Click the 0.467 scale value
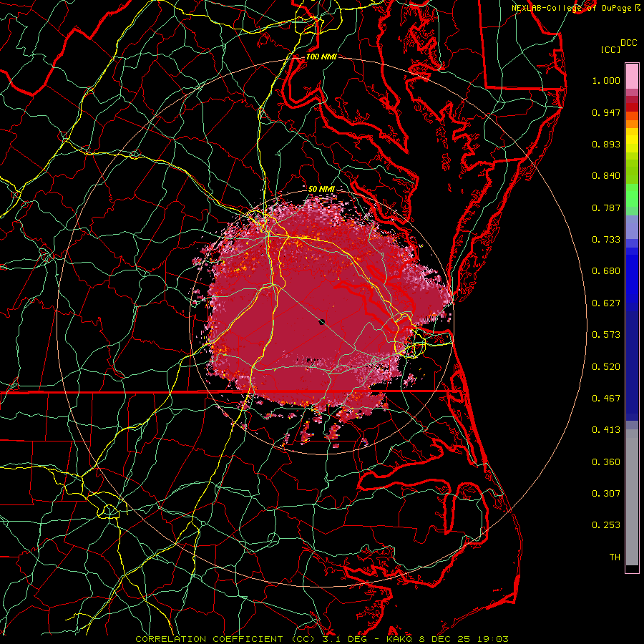This screenshot has width=644, height=644. [606, 399]
